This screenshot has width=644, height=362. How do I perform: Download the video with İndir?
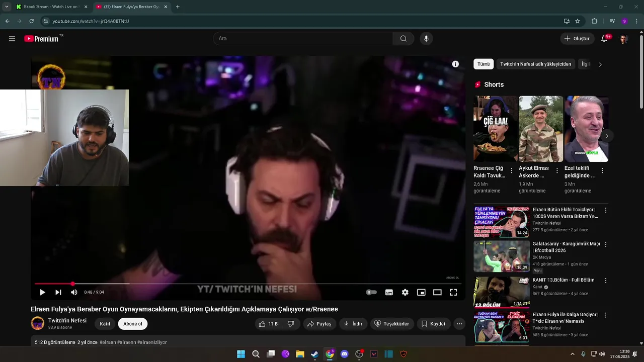point(353,324)
